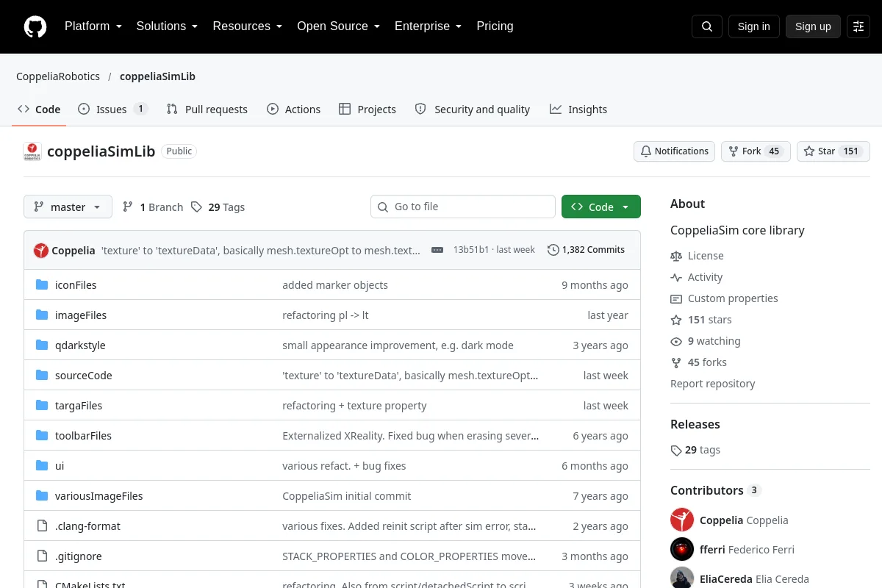
Task: Open the 1 Branch link
Action: [153, 207]
